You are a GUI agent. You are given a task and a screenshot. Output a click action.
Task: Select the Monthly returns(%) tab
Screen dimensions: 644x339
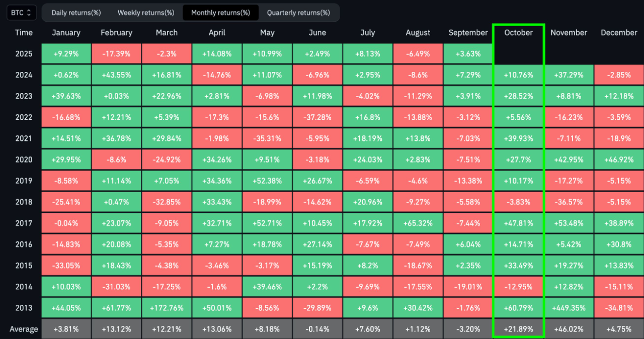tap(220, 13)
